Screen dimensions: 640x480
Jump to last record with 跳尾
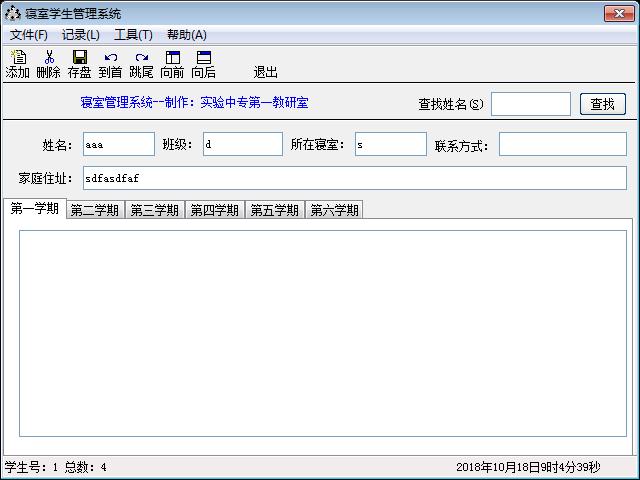point(141,64)
